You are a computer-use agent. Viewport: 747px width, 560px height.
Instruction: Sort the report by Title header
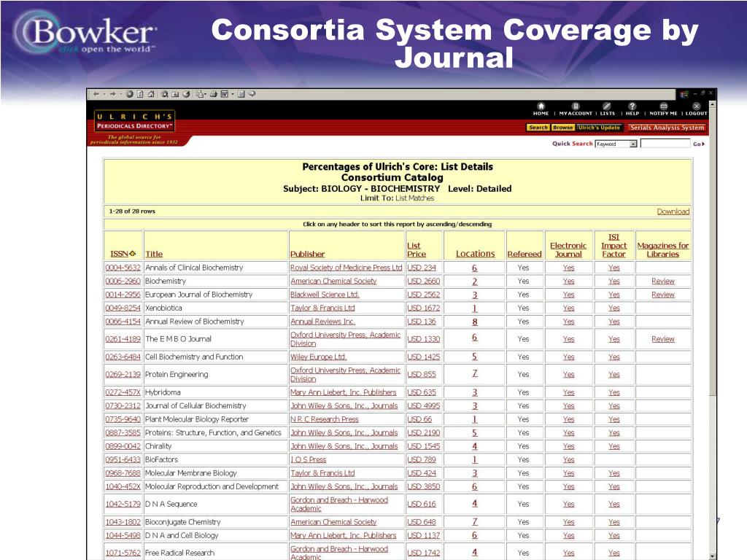pos(154,254)
